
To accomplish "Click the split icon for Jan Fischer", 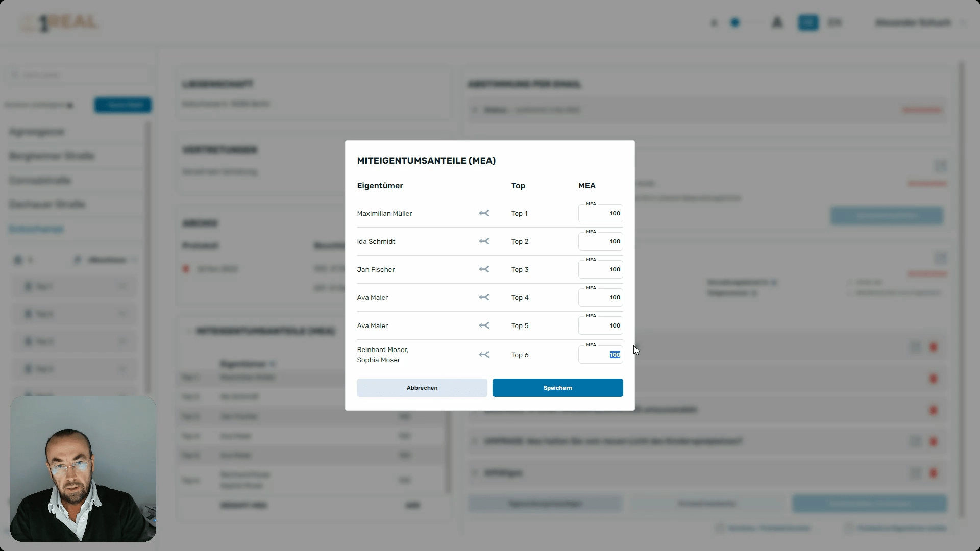I will tap(484, 269).
